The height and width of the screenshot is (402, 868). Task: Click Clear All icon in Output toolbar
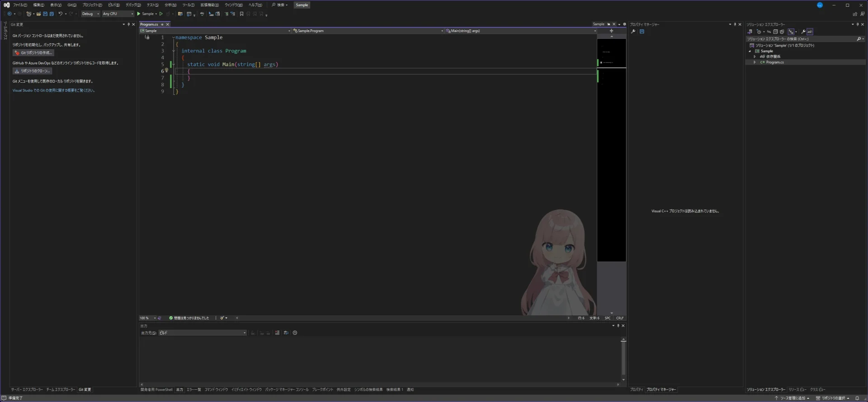click(277, 333)
